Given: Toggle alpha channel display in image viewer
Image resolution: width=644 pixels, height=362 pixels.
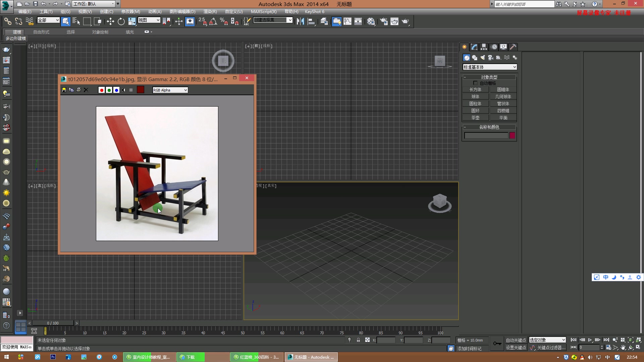Looking at the screenshot, I should 124,90.
